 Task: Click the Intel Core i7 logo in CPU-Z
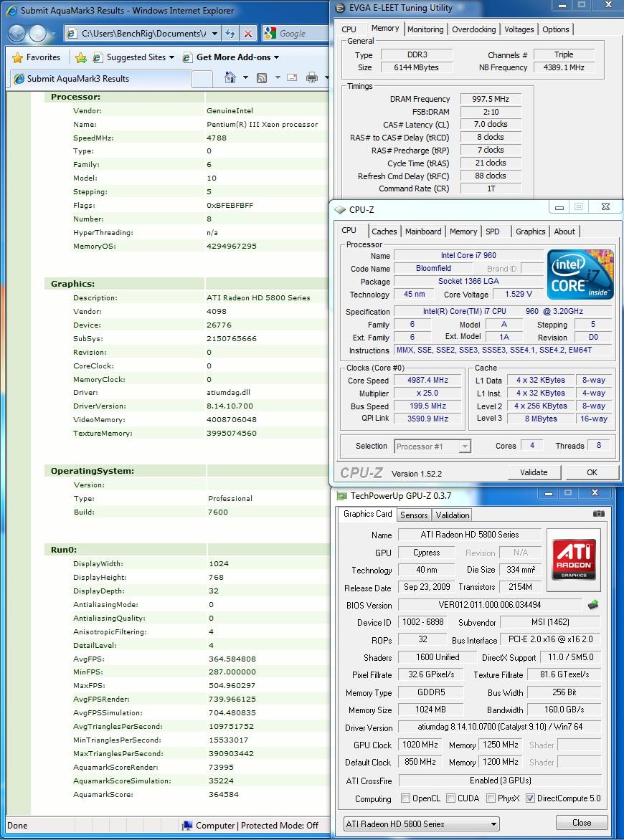(x=580, y=274)
